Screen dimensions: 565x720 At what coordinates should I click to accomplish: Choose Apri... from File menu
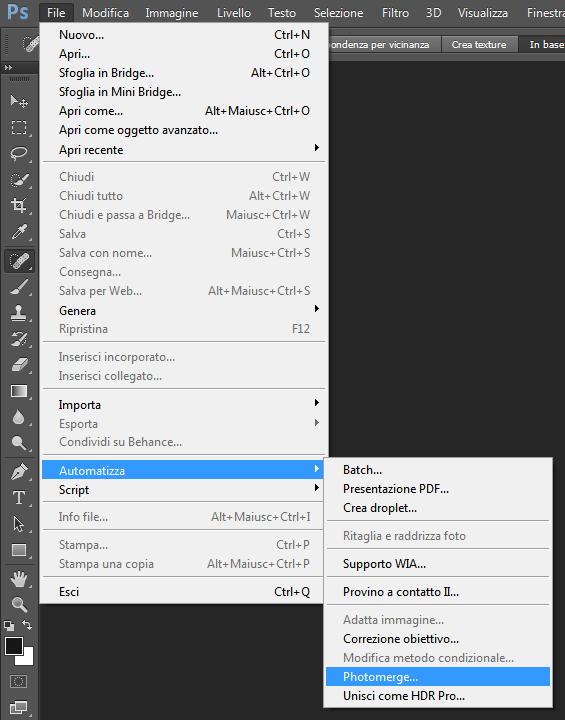coord(184,54)
